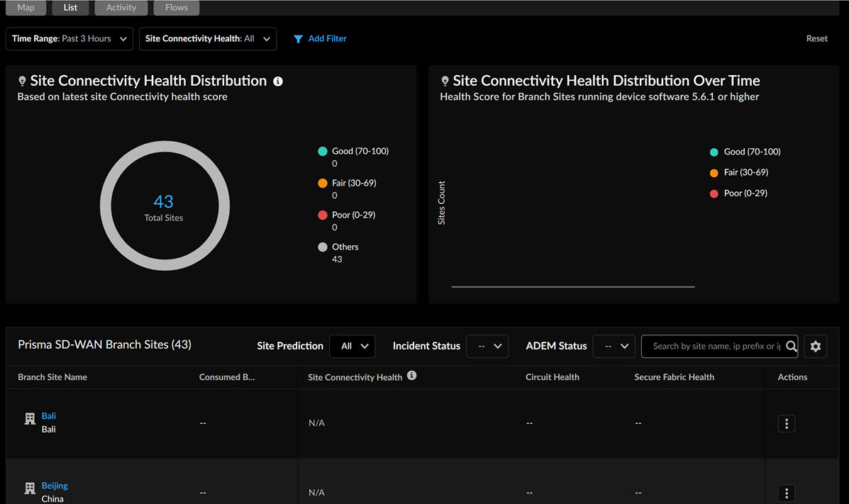The image size is (849, 504).
Task: Switch to the Map tab
Action: (26, 8)
